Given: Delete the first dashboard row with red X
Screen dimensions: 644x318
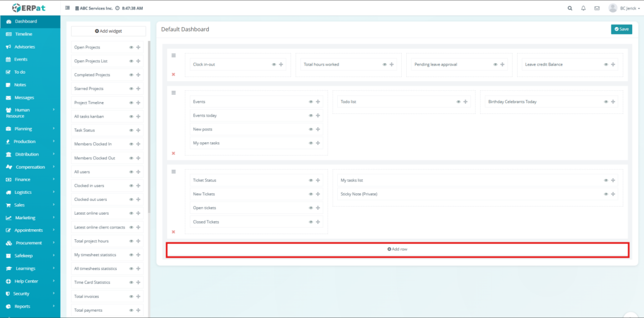Looking at the screenshot, I should (174, 74).
